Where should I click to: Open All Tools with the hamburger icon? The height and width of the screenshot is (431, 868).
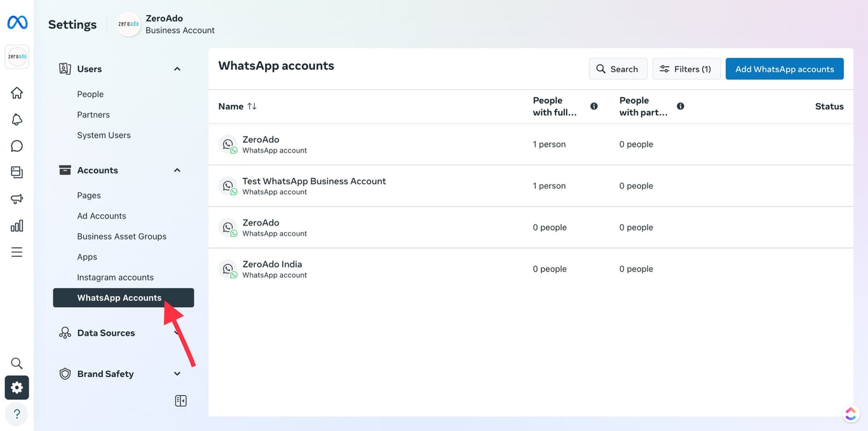(x=17, y=252)
